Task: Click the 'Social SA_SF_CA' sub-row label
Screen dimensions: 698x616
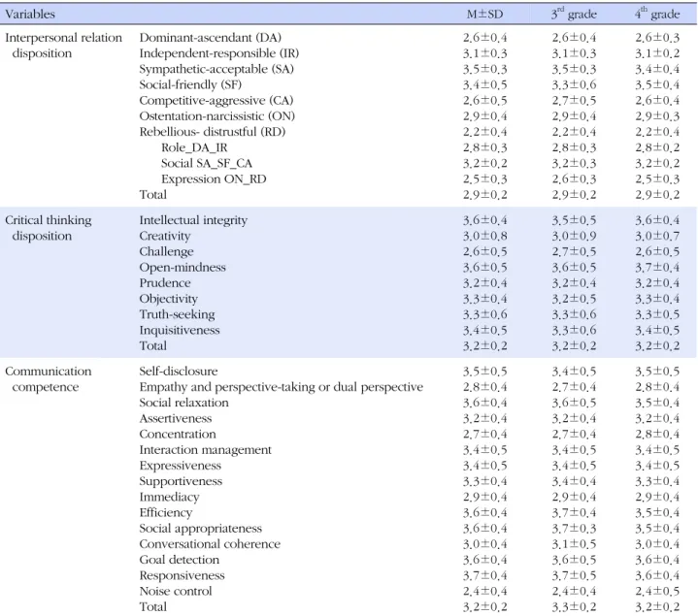Action: [207, 164]
